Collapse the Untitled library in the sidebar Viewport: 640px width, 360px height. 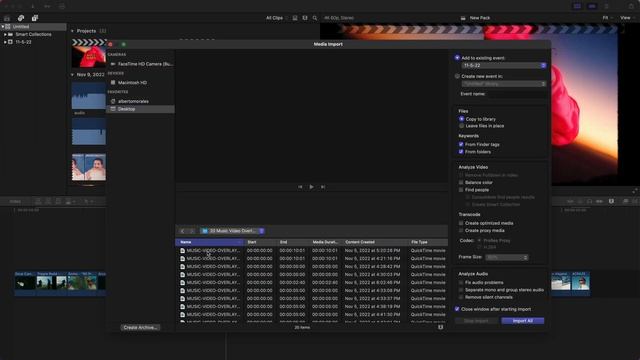(3, 27)
